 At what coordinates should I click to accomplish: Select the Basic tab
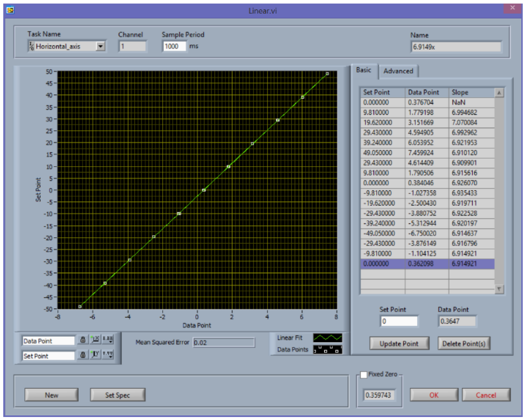364,70
